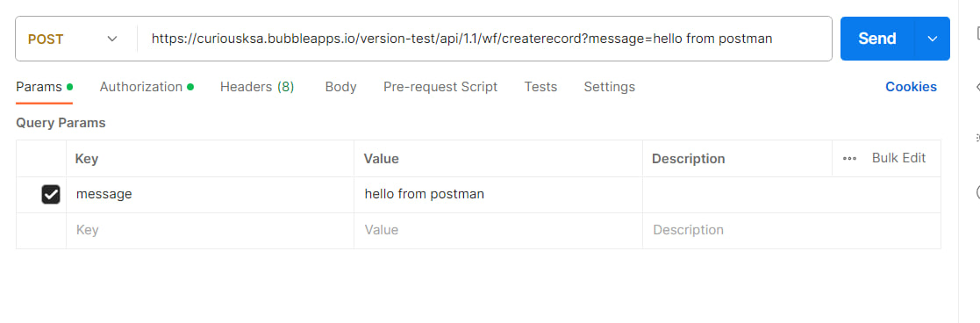Open the POST method dropdown
This screenshot has width=980, height=323.
click(73, 39)
